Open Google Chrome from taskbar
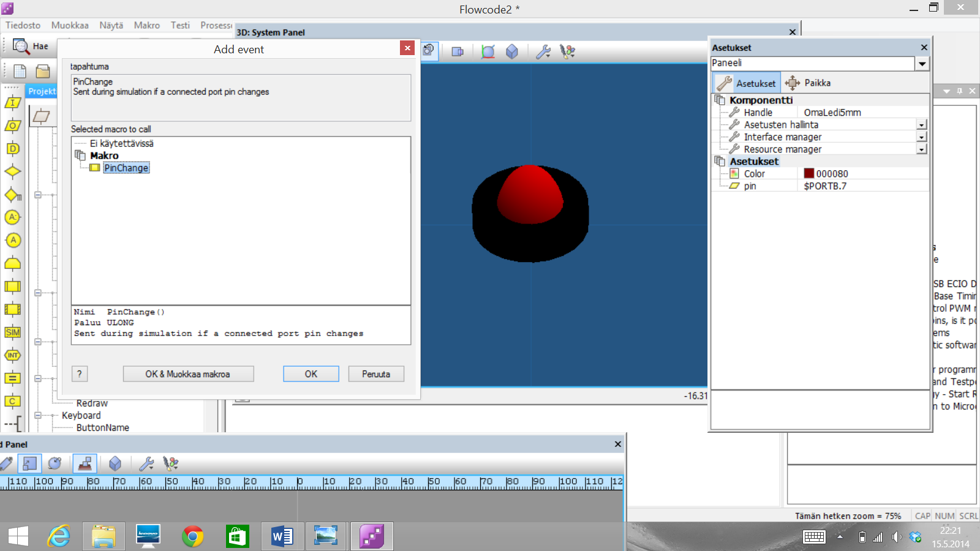This screenshot has width=980, height=551. point(192,537)
